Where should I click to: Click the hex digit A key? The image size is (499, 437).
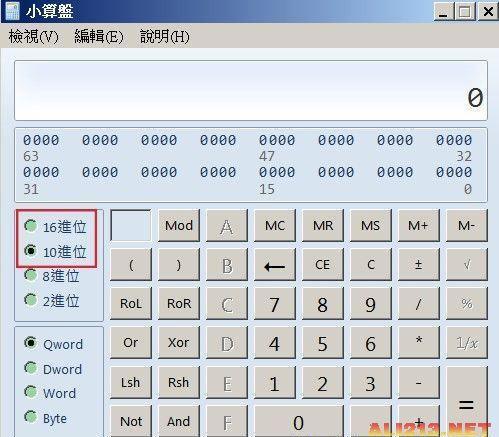point(227,226)
